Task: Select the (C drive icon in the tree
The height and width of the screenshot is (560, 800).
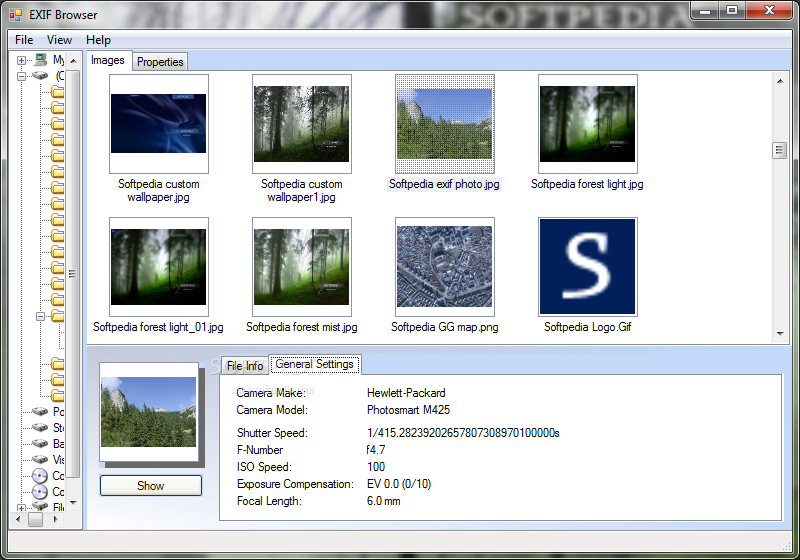Action: (40, 75)
